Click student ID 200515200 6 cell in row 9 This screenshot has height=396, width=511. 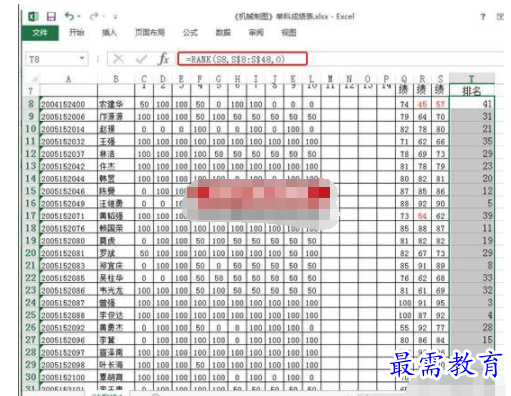click(68, 116)
